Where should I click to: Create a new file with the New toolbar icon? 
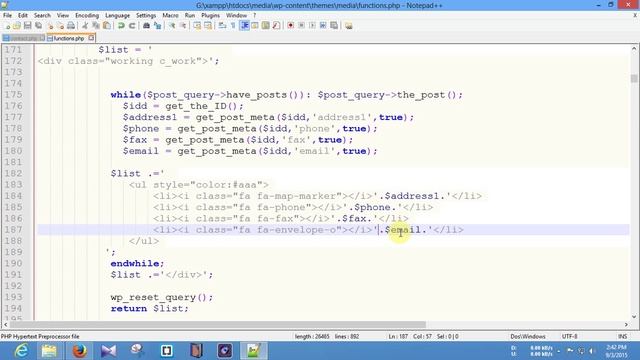[x=7, y=26]
